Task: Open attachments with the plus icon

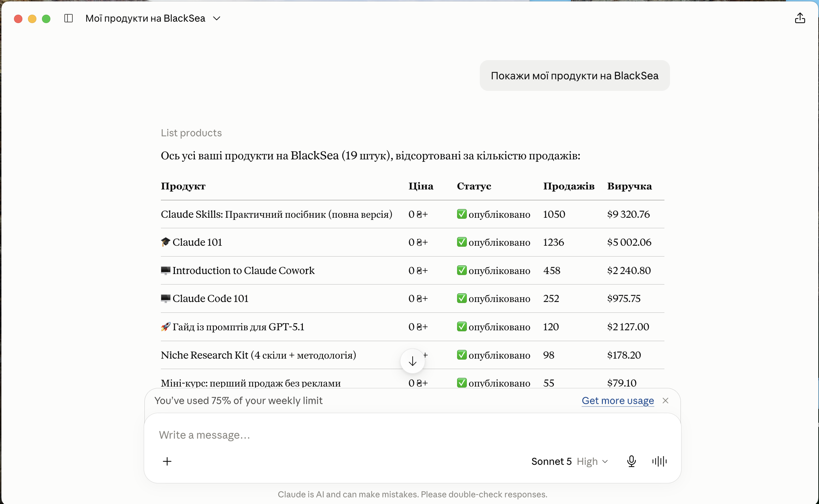Action: tap(167, 461)
